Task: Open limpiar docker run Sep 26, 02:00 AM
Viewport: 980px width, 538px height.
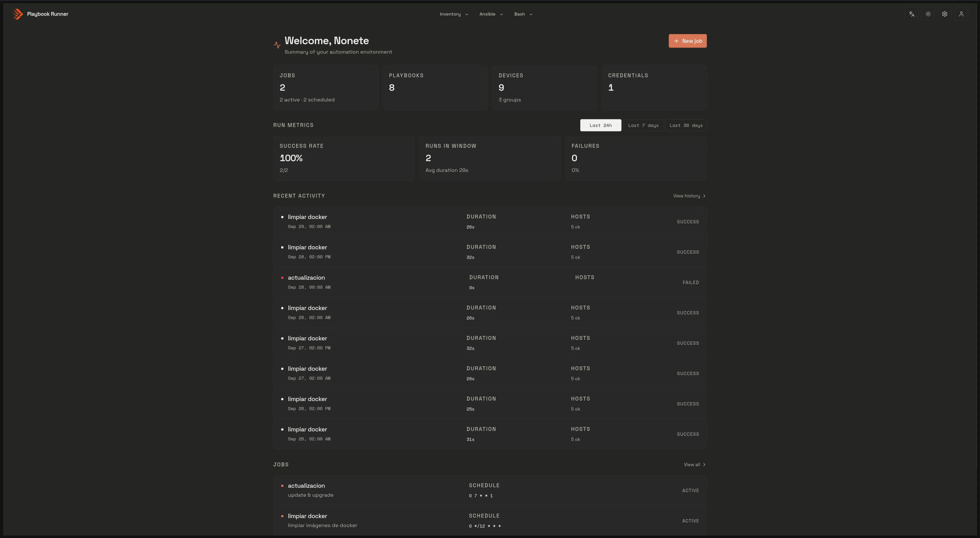Action: (x=490, y=434)
